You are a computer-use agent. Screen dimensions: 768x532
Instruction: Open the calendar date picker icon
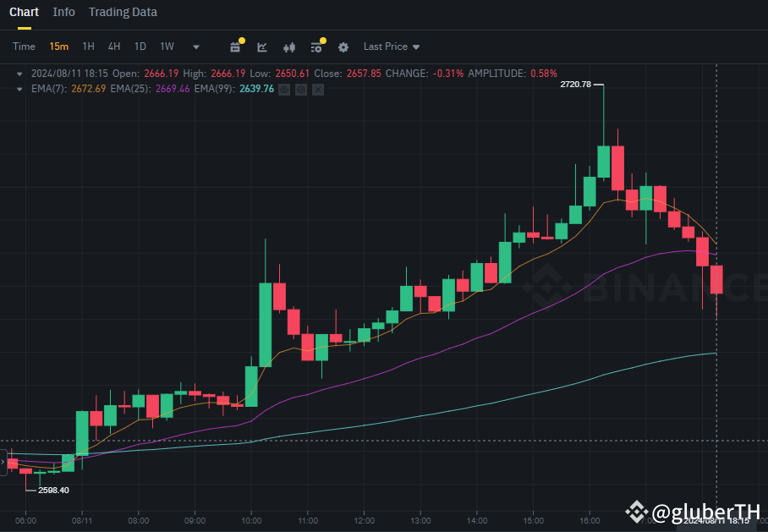(x=236, y=47)
